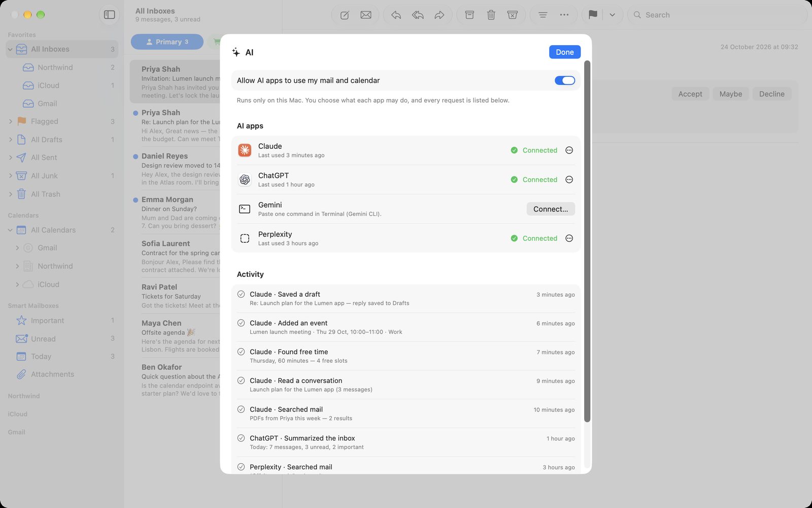Flag the selected message
This screenshot has height=508, width=812.
click(593, 15)
